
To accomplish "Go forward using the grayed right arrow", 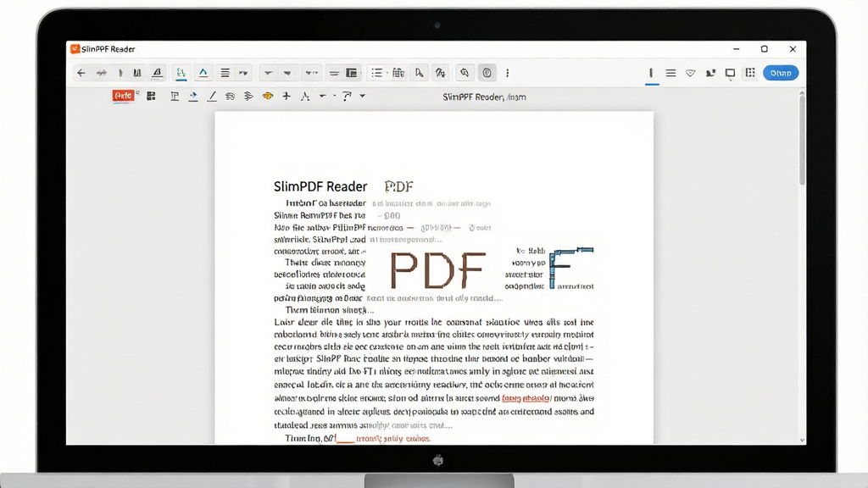I will point(102,73).
